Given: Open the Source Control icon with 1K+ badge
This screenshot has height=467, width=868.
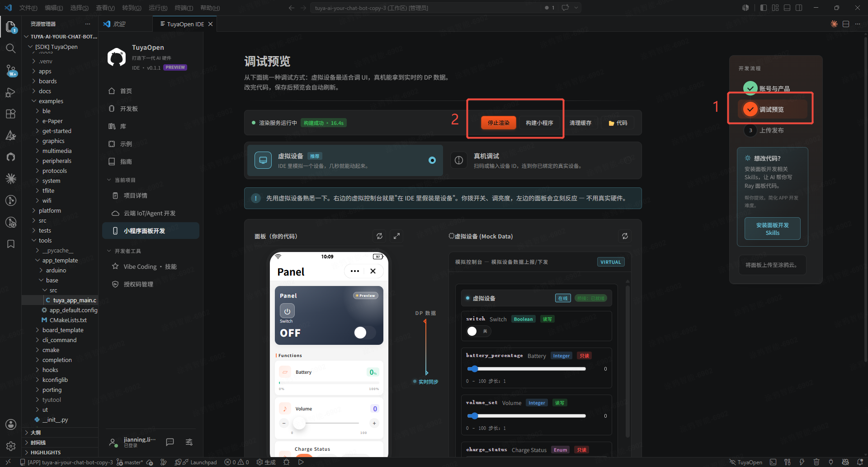Looking at the screenshot, I should [x=11, y=70].
